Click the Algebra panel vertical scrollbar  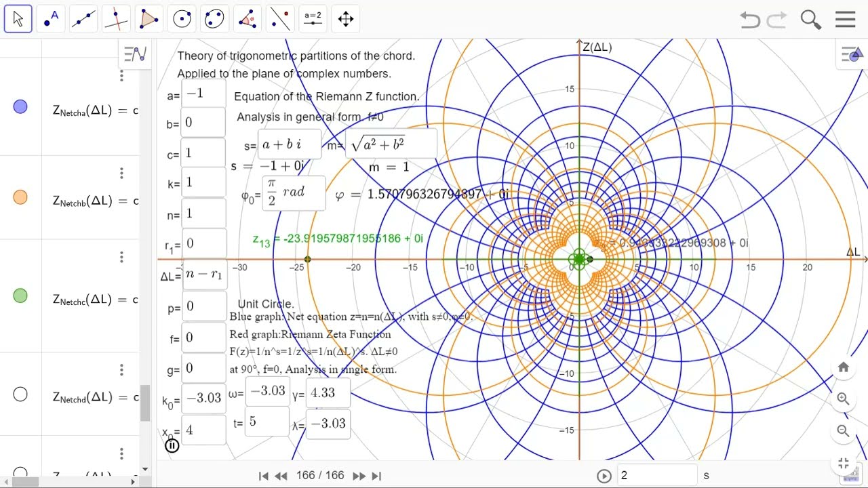[x=145, y=403]
